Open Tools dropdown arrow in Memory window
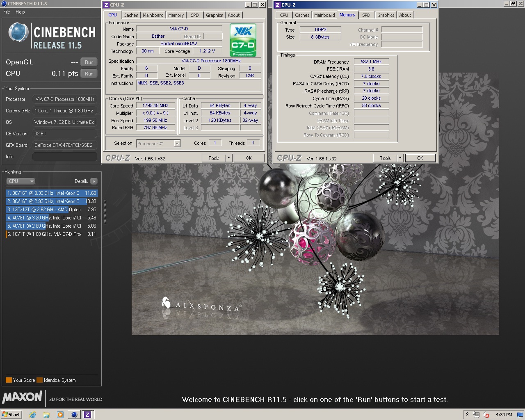This screenshot has width=525, height=420. (400, 158)
